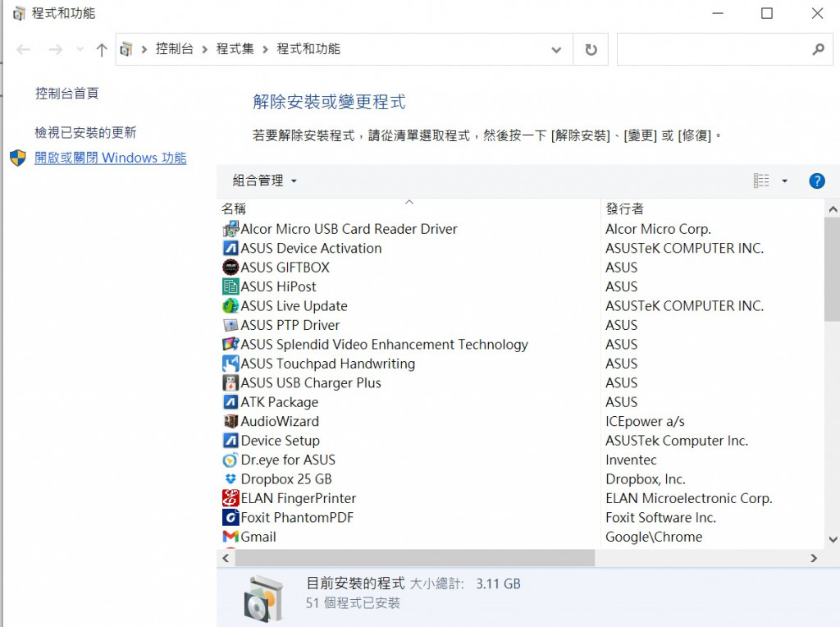This screenshot has height=627, width=840.
Task: Click the Alcor Micro USB Card Reader icon
Action: (231, 229)
